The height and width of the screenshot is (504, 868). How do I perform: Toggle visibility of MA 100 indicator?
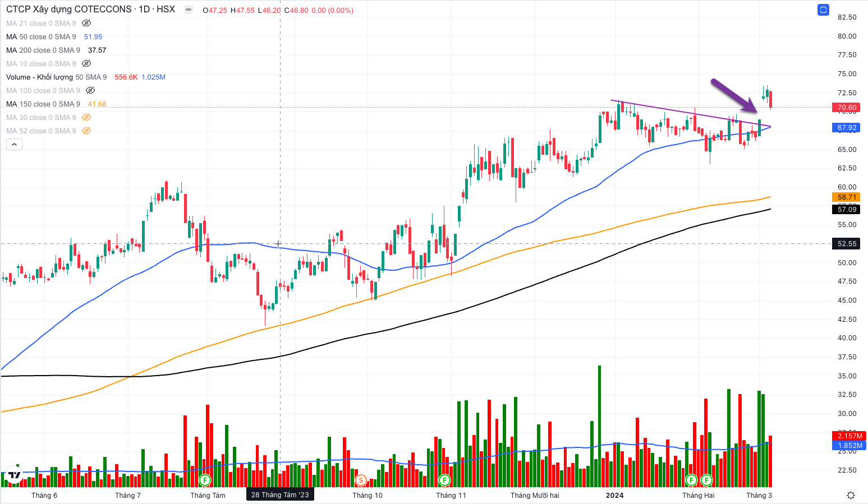[90, 91]
